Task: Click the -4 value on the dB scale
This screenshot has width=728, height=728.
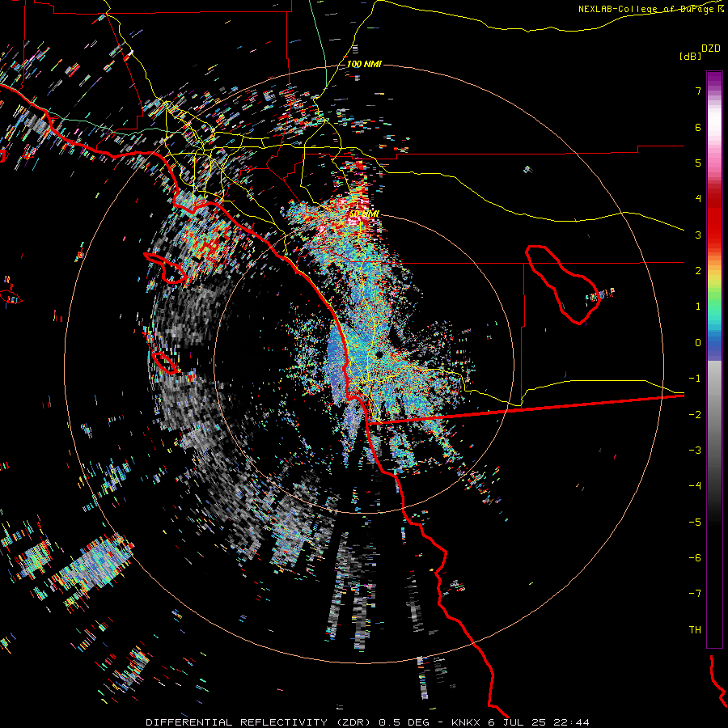Action: coord(695,486)
